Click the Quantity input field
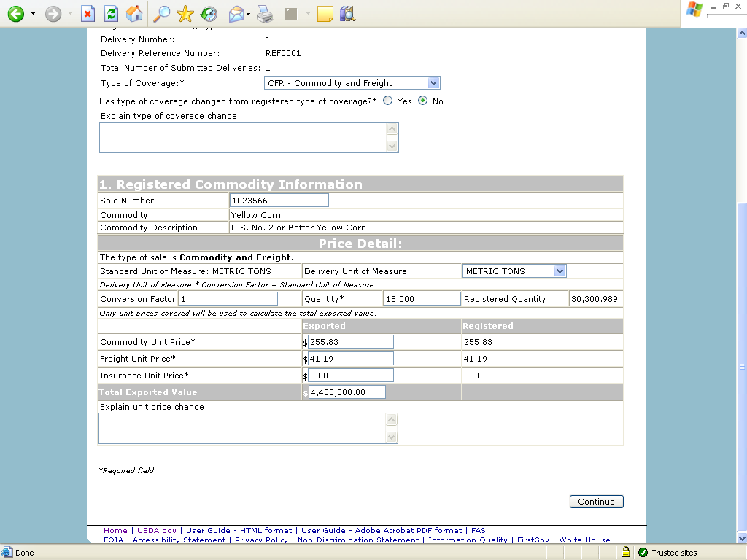Image resolution: width=747 pixels, height=560 pixels. coord(422,299)
